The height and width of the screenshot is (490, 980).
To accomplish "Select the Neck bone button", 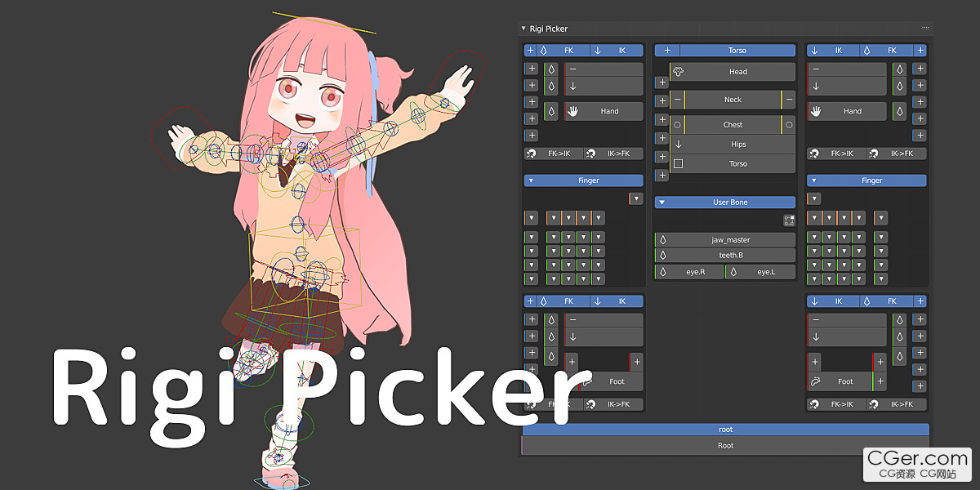I will pos(733,100).
